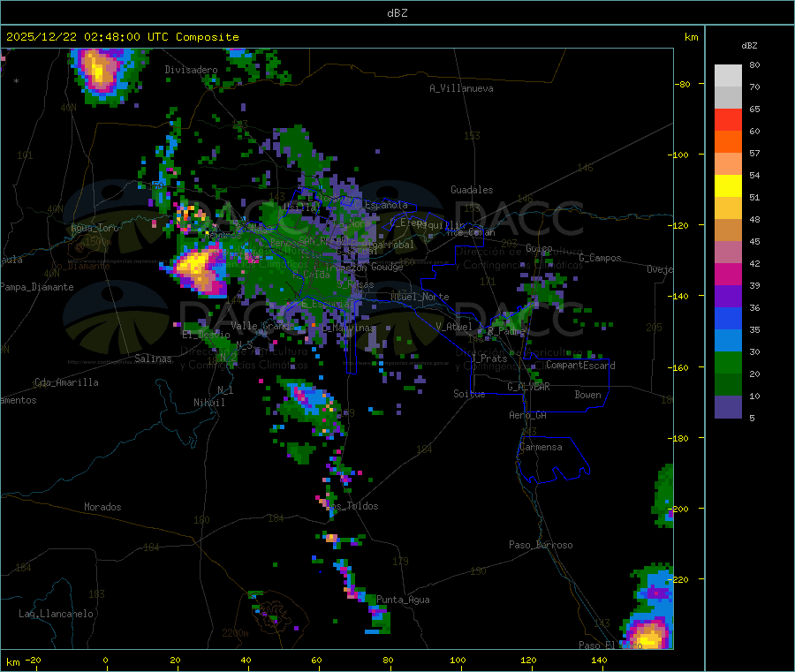The height and width of the screenshot is (672, 795).
Task: Click the Nihuil map label
Action: [208, 403]
